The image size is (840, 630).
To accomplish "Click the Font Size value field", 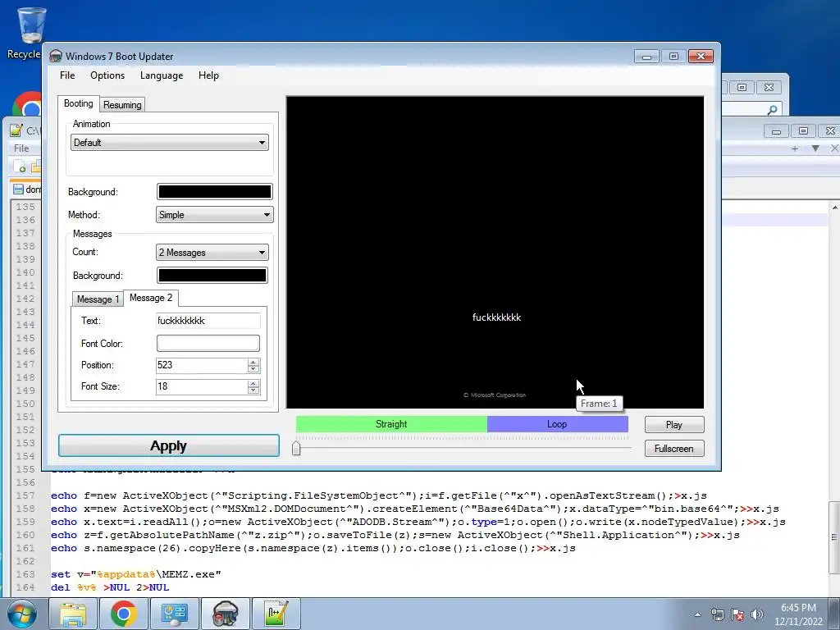I will tap(202, 387).
